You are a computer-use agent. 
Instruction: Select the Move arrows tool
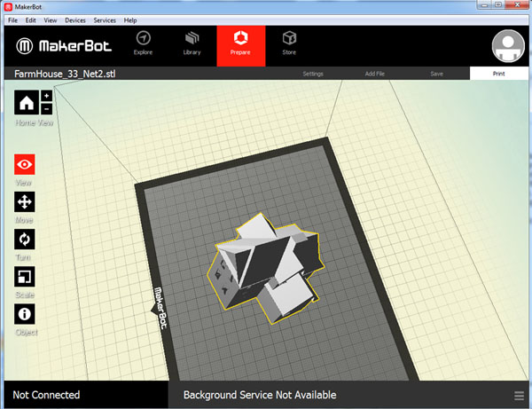click(x=25, y=202)
